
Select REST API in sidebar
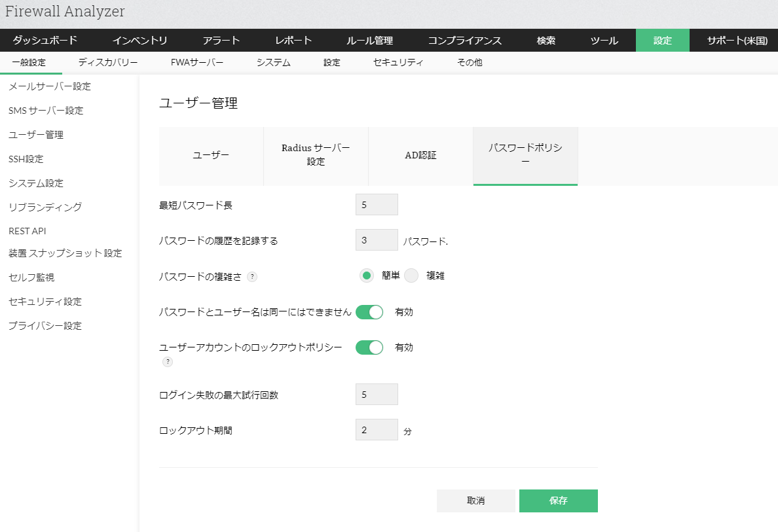click(28, 231)
